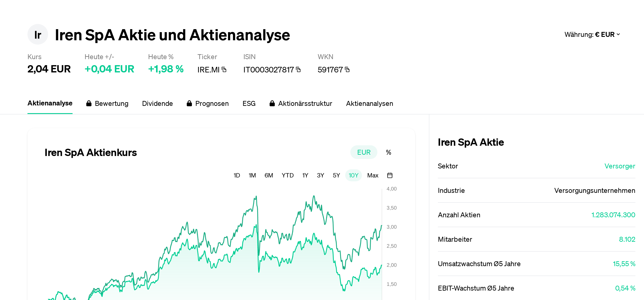This screenshot has width=644, height=300.
Task: Copy the ticker IRE.MI using copy icon
Action: coord(224,70)
